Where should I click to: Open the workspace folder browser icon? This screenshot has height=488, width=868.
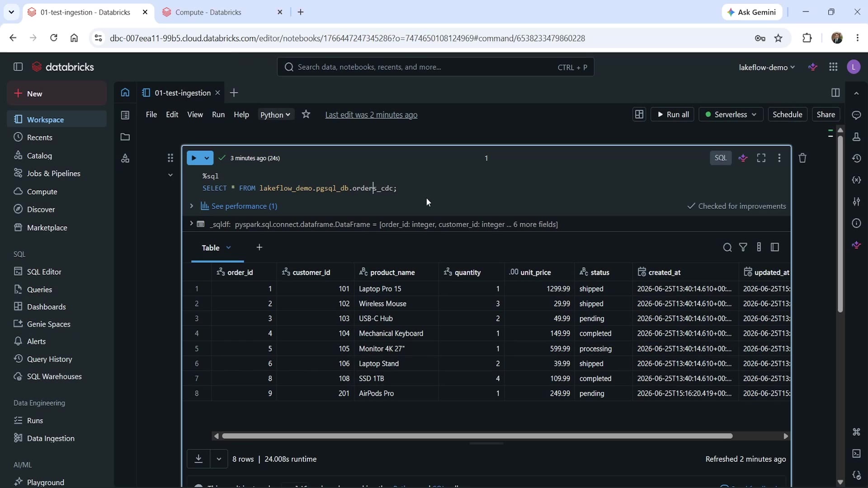tap(125, 137)
